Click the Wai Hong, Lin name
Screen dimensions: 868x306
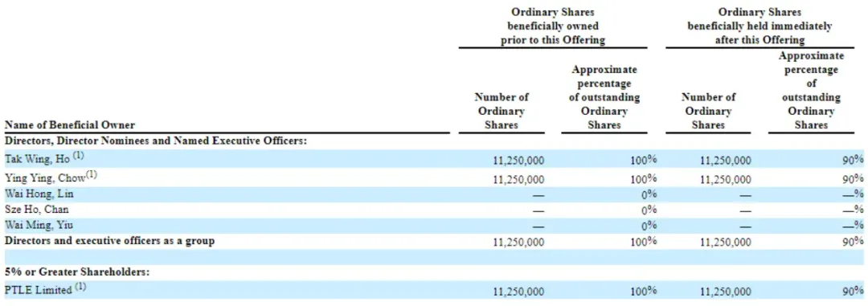39,194
